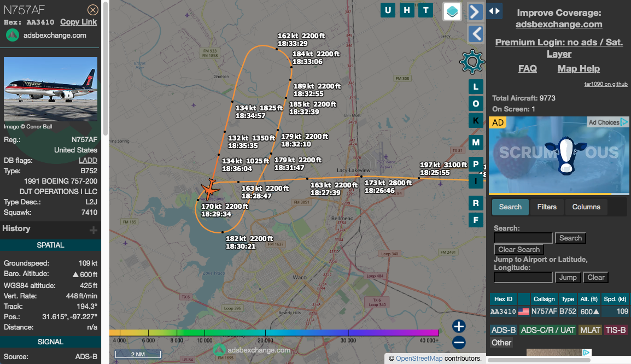Click the right-pointing chevron map button
631x364 pixels.
pyautogui.click(x=475, y=11)
